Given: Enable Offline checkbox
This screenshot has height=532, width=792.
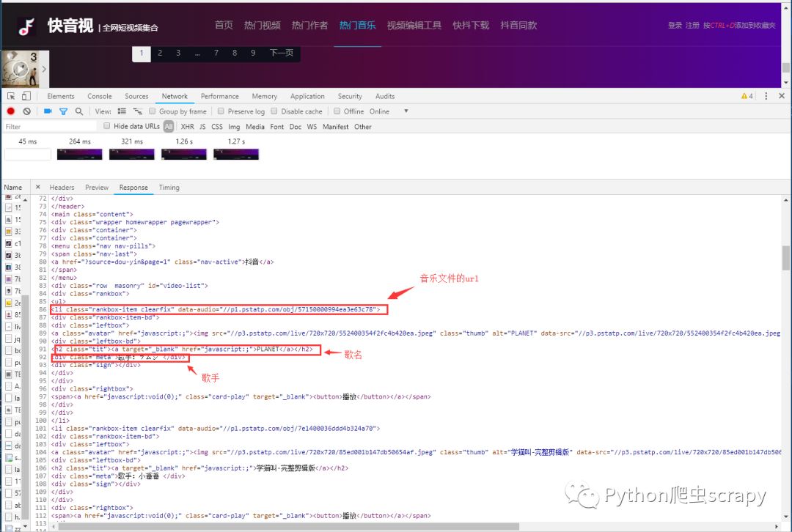Looking at the screenshot, I should (x=337, y=111).
